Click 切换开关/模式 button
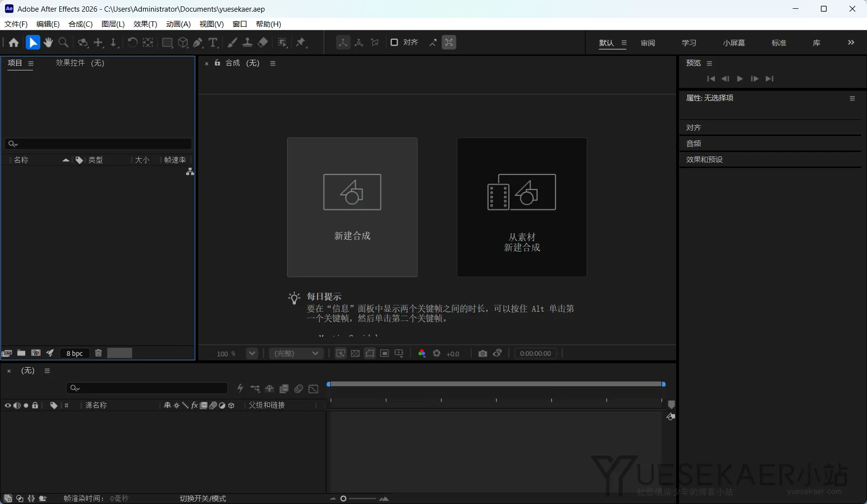 pyautogui.click(x=203, y=499)
